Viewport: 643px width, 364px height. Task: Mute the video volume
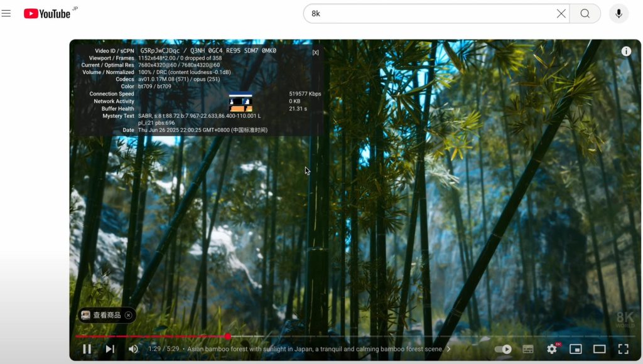[133, 349]
